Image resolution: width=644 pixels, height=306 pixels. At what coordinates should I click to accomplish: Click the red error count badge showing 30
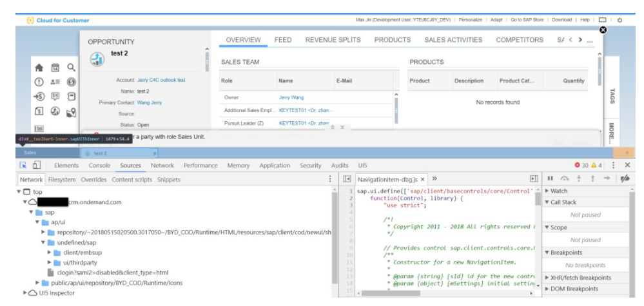[581, 166]
